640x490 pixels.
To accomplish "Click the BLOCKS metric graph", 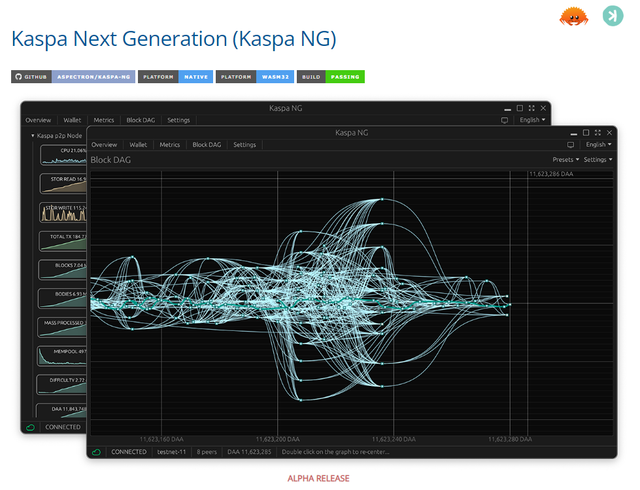I will [x=62, y=270].
